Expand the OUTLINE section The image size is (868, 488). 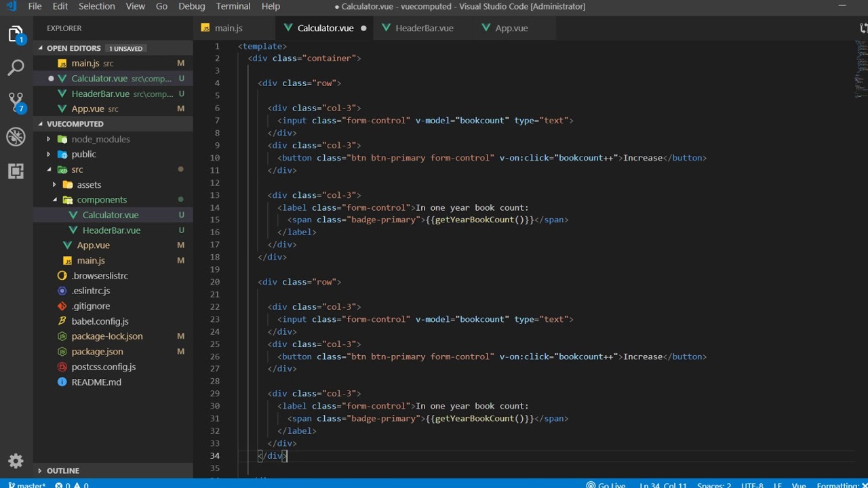41,470
